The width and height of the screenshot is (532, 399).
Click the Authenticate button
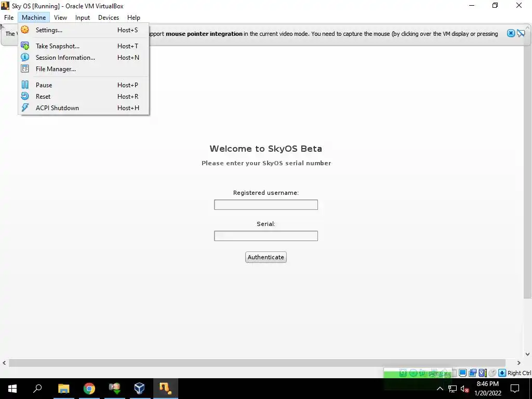265,257
